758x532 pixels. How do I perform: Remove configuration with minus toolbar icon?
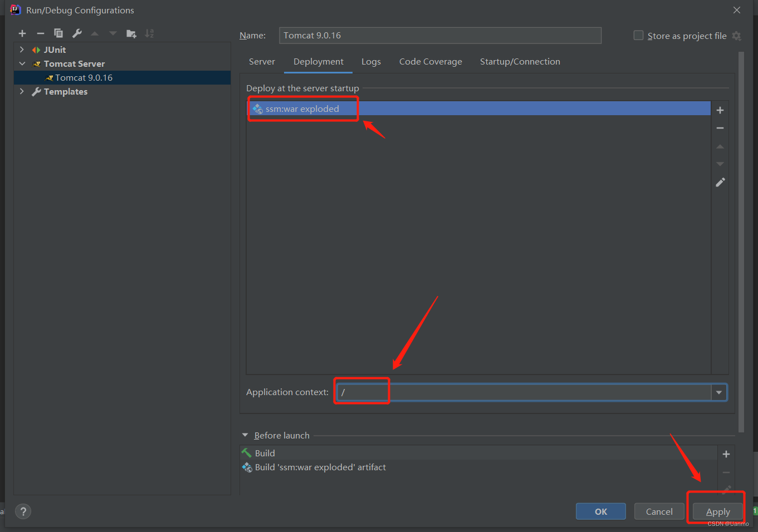coord(40,33)
